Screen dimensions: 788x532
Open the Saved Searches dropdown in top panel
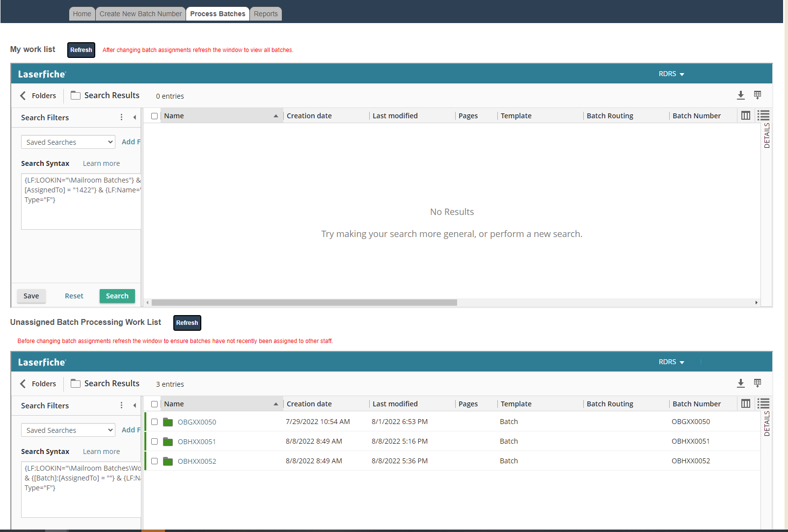click(x=68, y=142)
